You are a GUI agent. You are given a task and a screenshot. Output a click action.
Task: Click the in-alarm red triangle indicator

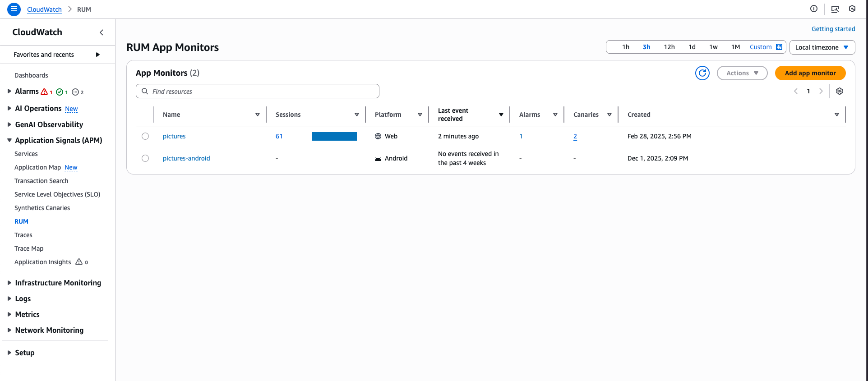pyautogui.click(x=44, y=92)
